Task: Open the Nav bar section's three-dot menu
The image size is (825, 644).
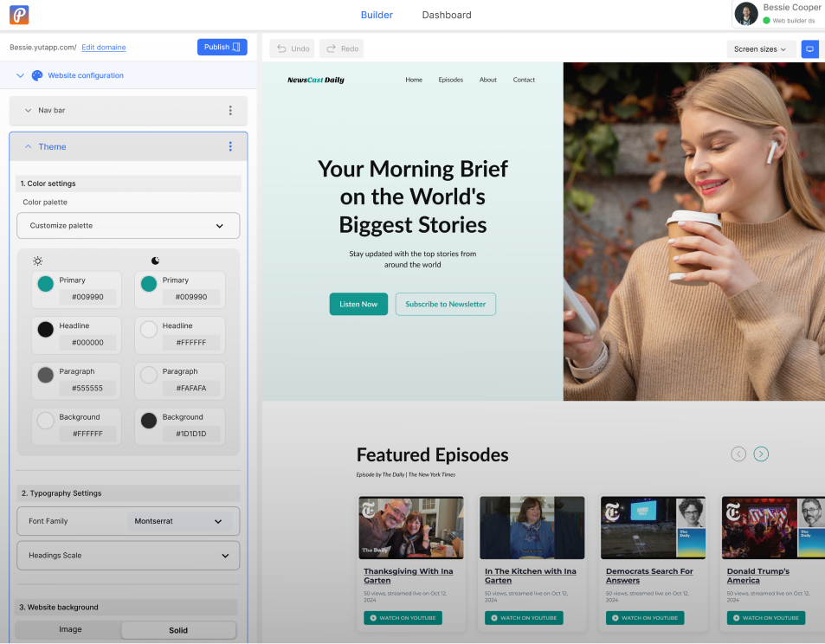Action: click(x=230, y=110)
